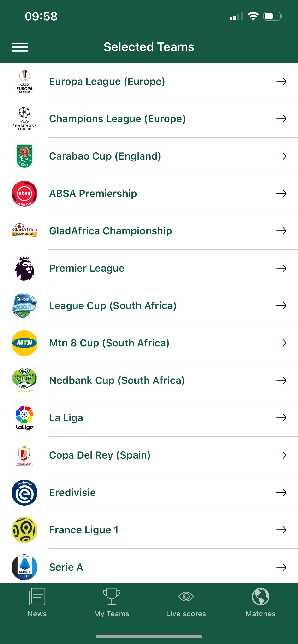Tap the Premier League lion icon
Screen dimensions: 298x644
(x=24, y=268)
